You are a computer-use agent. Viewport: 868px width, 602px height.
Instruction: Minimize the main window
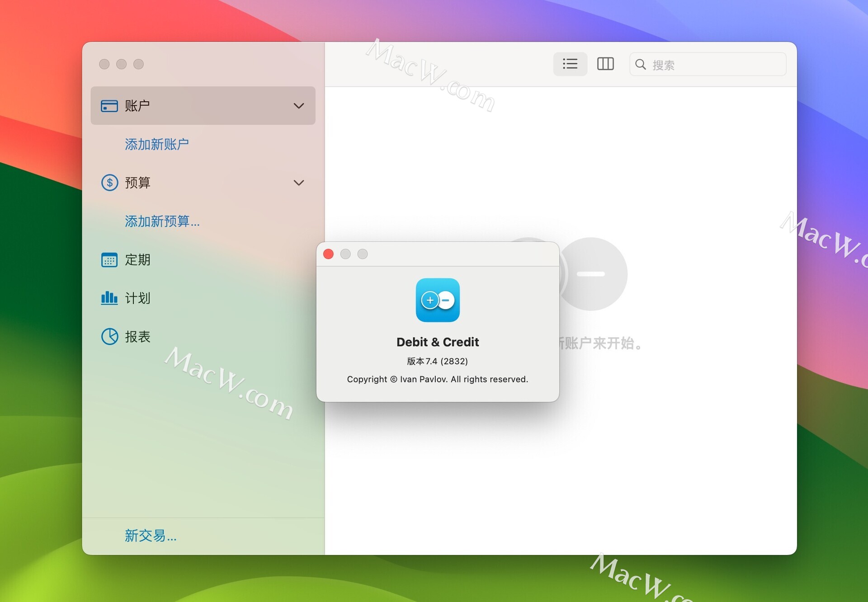click(x=122, y=64)
